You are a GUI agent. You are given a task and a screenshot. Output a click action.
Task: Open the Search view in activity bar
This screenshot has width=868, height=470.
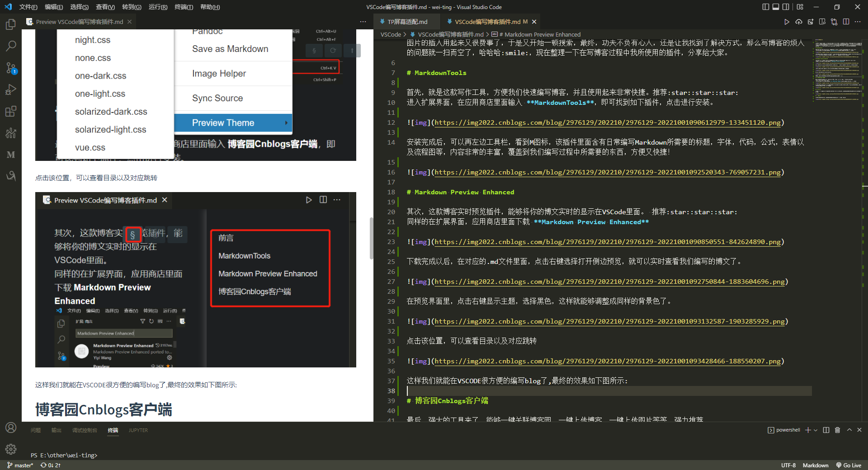[11, 46]
